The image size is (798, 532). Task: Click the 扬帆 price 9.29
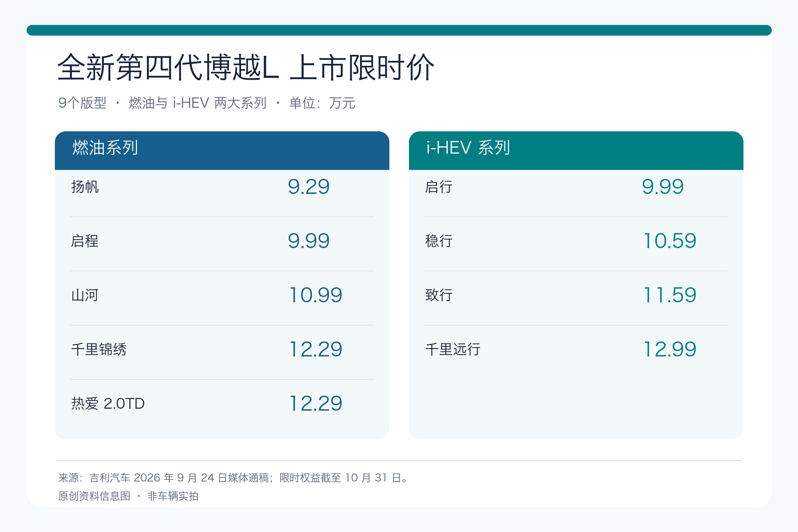pos(309,187)
